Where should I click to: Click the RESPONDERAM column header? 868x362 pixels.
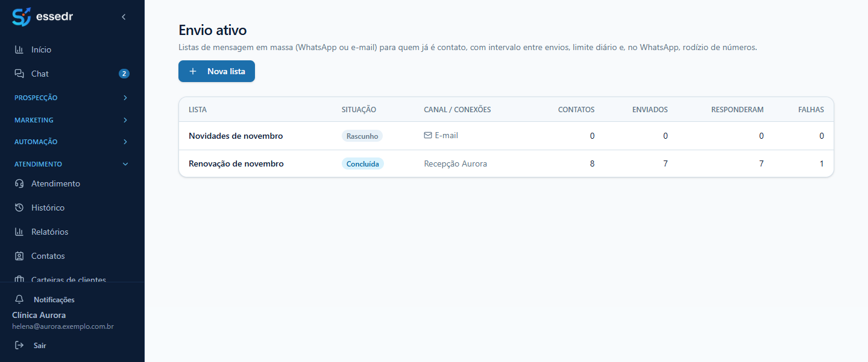tap(737, 110)
